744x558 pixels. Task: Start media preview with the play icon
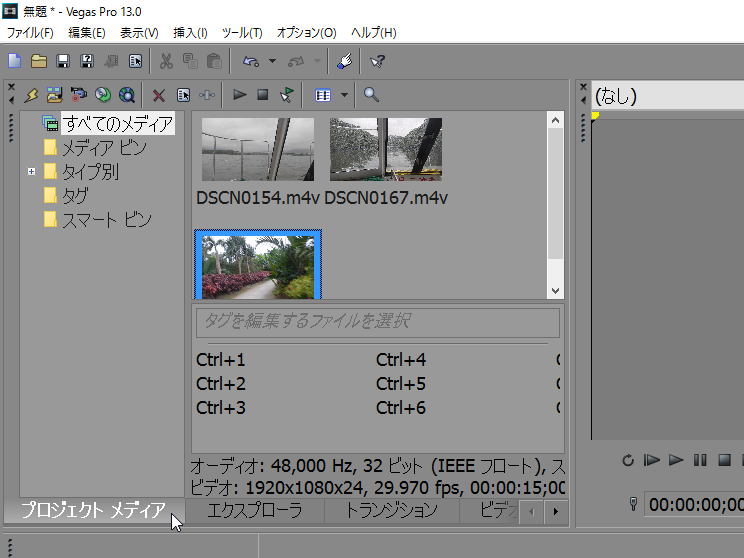pos(240,95)
